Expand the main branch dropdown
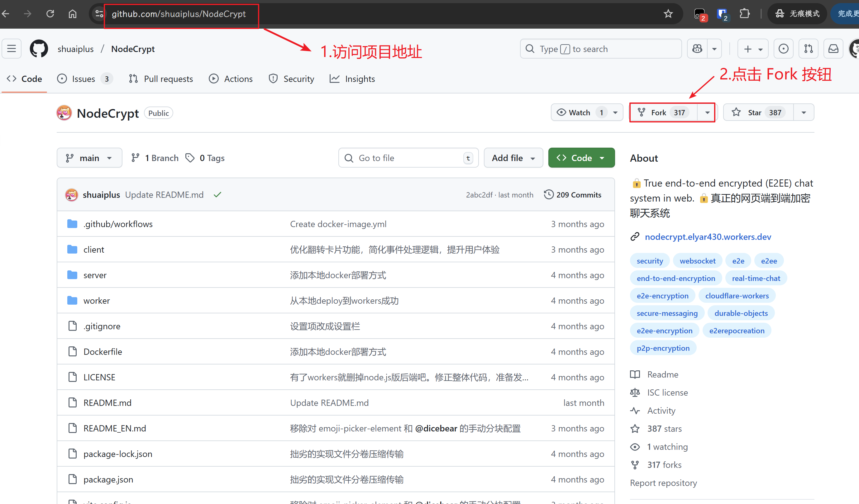 point(89,158)
